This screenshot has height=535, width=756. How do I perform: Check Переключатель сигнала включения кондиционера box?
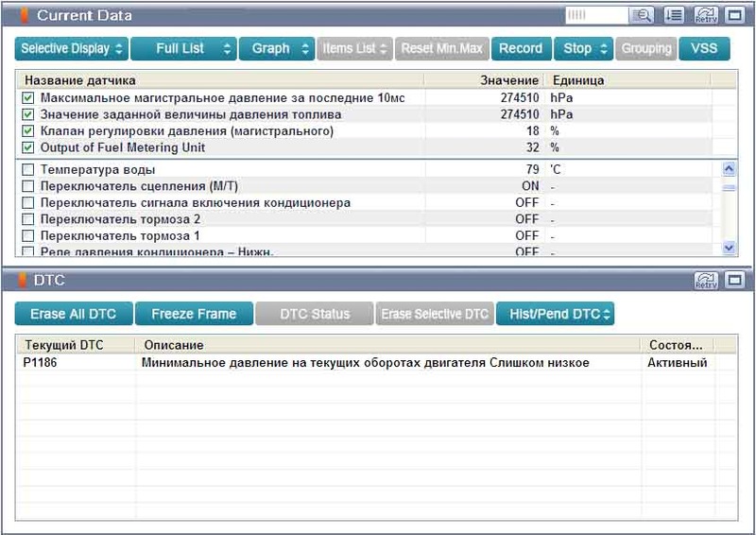(x=28, y=202)
